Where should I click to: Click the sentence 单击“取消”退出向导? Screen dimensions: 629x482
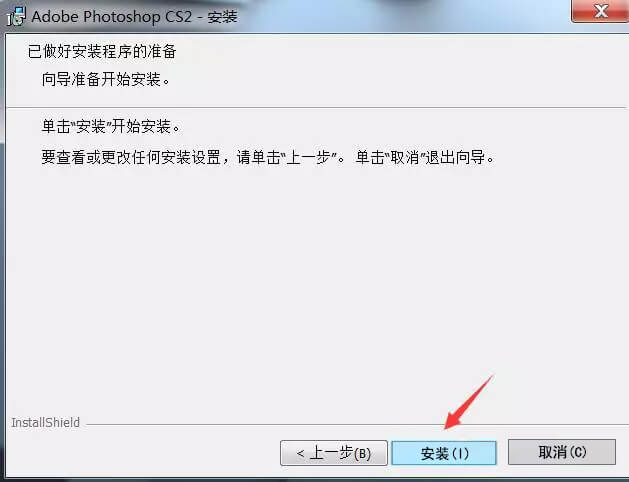(x=425, y=157)
